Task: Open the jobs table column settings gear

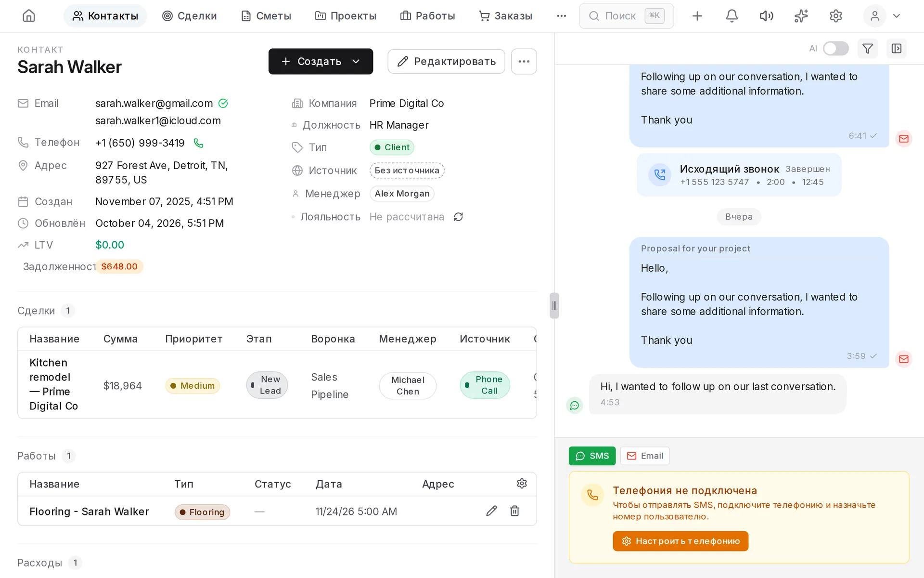Action: tap(522, 483)
